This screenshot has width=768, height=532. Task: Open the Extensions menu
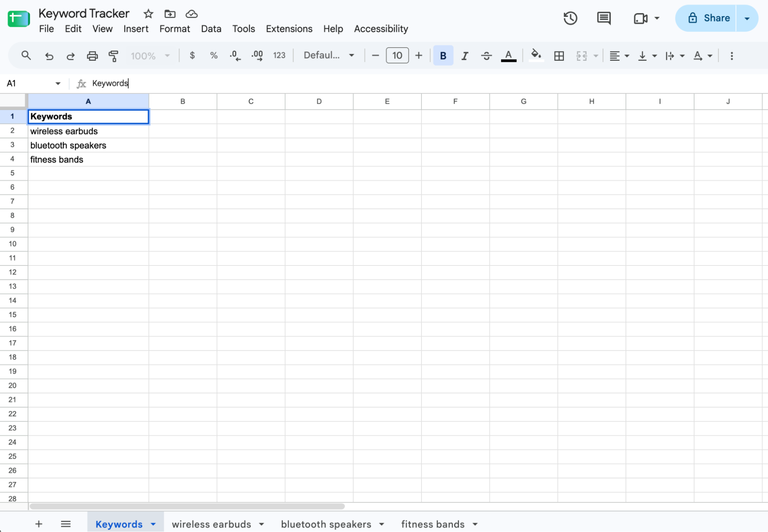289,29
